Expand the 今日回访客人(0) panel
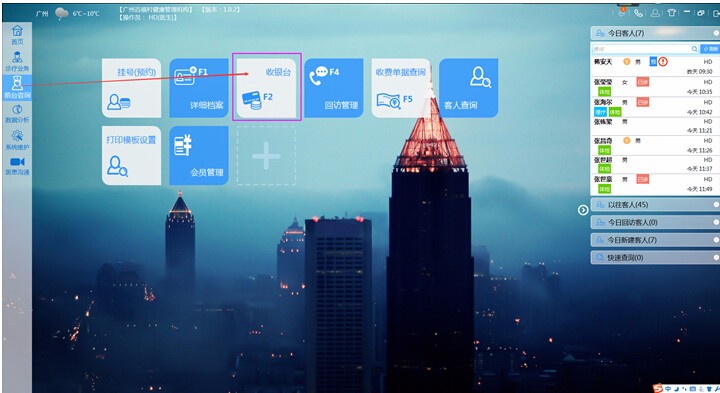Image resolution: width=720 pixels, height=393 pixels. 655,222
